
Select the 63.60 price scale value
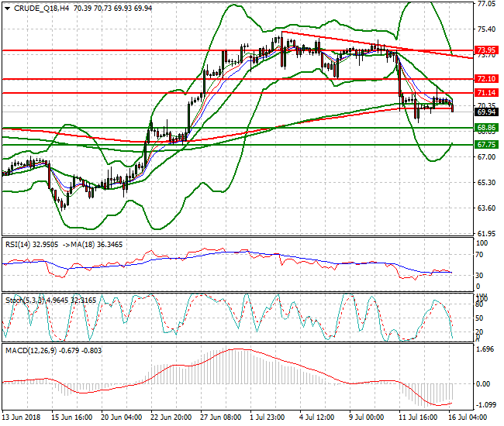point(486,208)
